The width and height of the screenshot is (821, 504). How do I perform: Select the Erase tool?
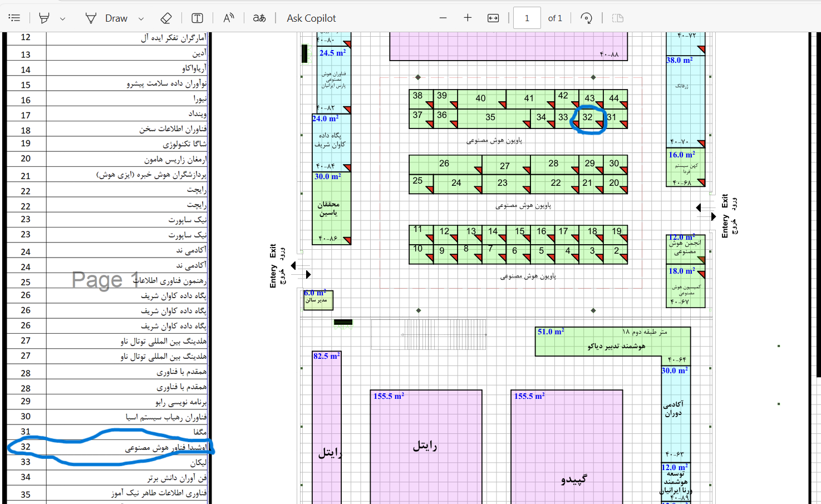coord(166,18)
